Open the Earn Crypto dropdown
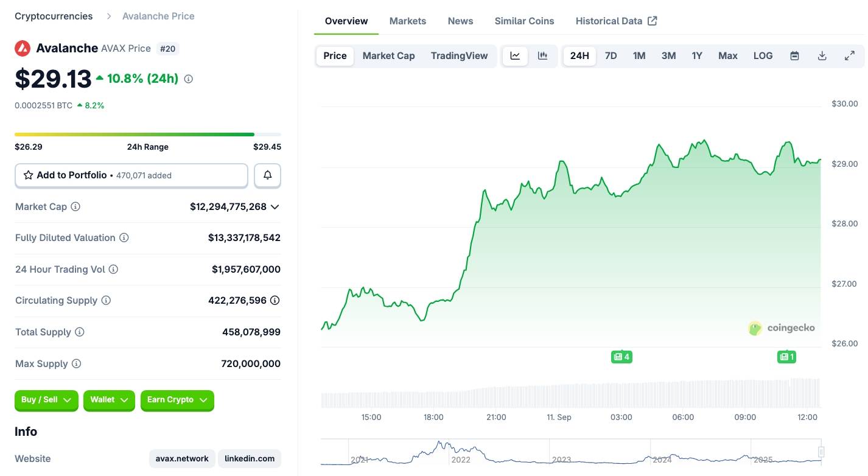Viewport: 868px width, 476px height. [177, 400]
